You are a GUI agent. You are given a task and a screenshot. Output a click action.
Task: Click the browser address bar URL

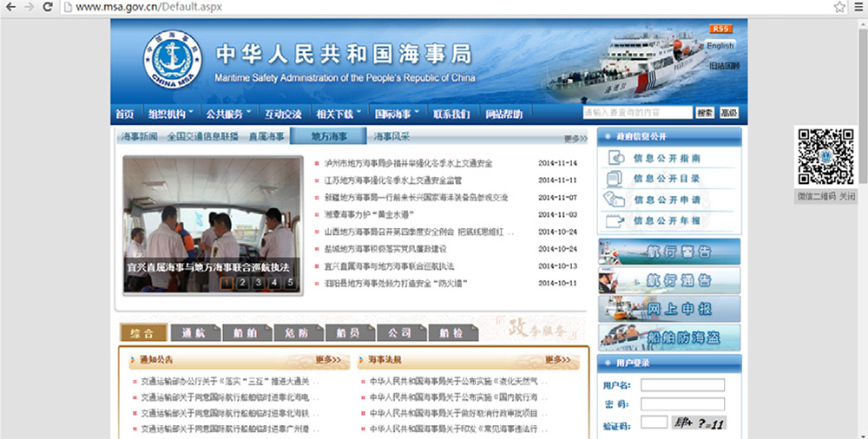[x=149, y=7]
